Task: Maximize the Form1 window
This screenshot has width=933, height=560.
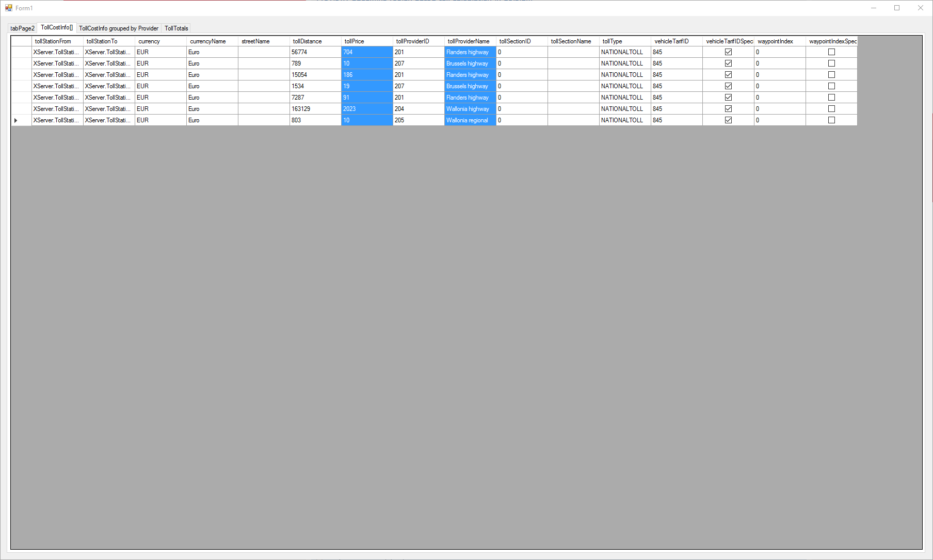Action: point(897,8)
